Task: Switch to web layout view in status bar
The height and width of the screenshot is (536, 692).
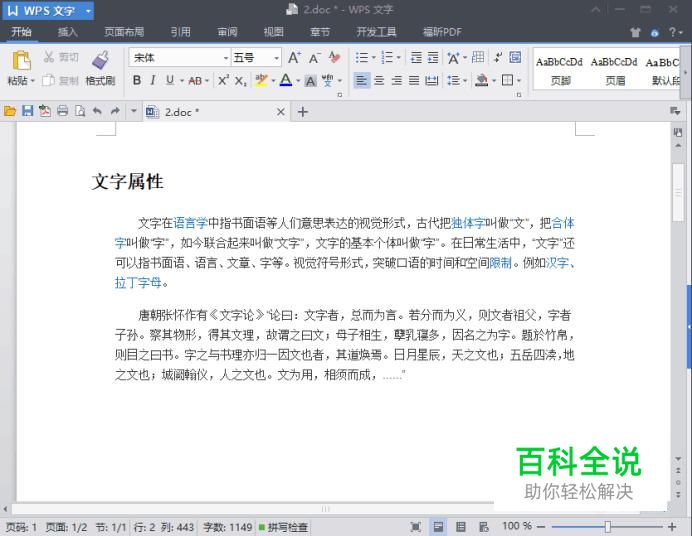Action: point(483,527)
